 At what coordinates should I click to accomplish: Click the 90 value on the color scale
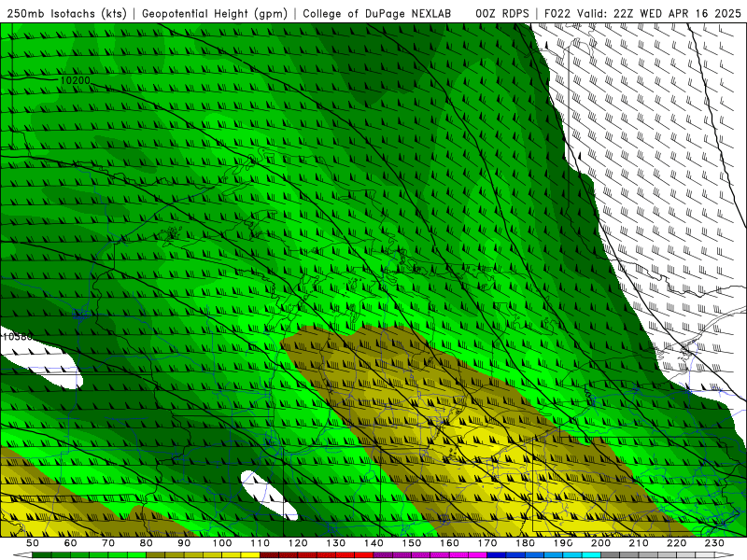point(184,543)
